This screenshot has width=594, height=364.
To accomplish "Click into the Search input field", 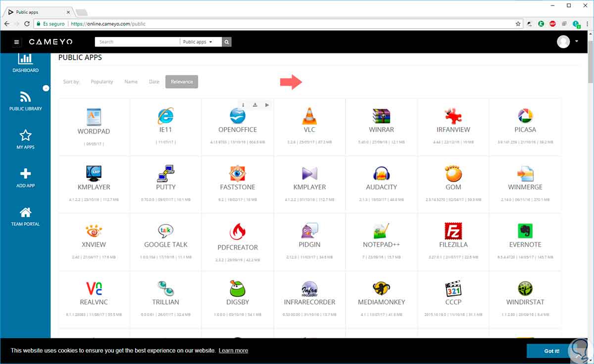I will [x=137, y=42].
